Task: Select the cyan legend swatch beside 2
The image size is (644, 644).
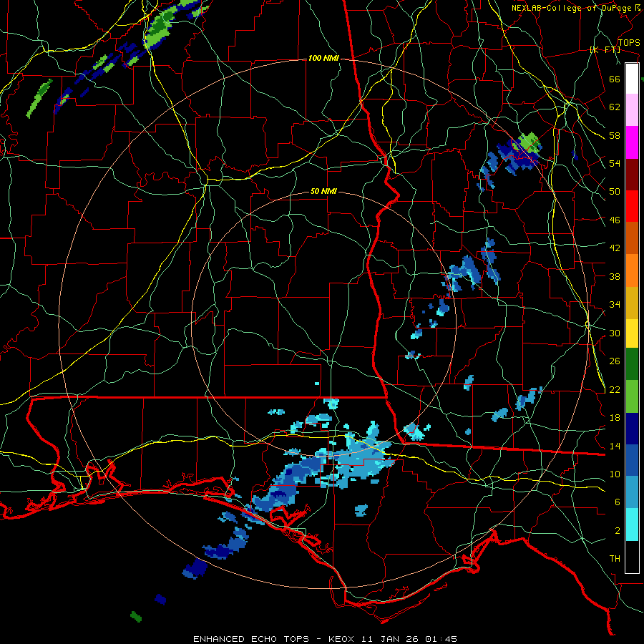Action: (632, 525)
